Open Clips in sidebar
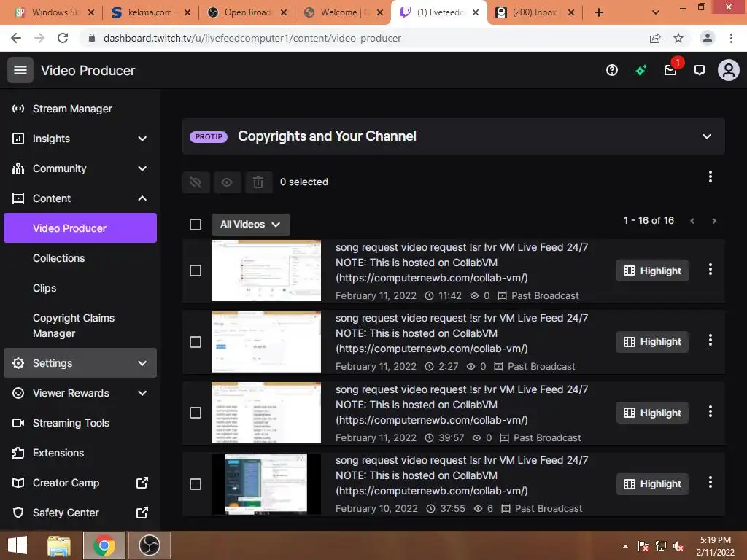This screenshot has width=747, height=560. 44,288
